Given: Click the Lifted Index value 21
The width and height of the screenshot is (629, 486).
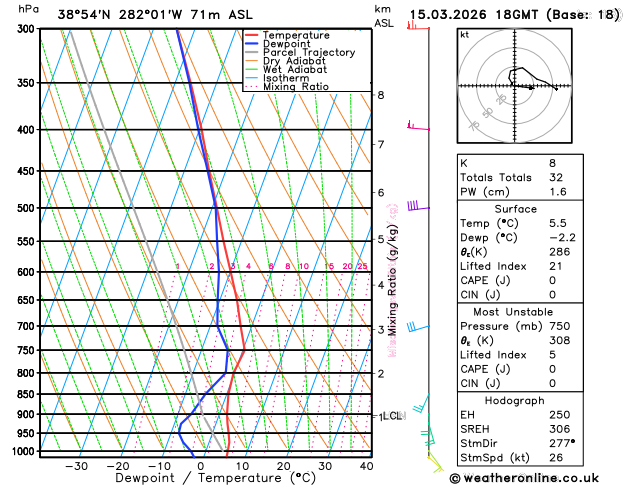Looking at the screenshot, I should coord(556,267).
